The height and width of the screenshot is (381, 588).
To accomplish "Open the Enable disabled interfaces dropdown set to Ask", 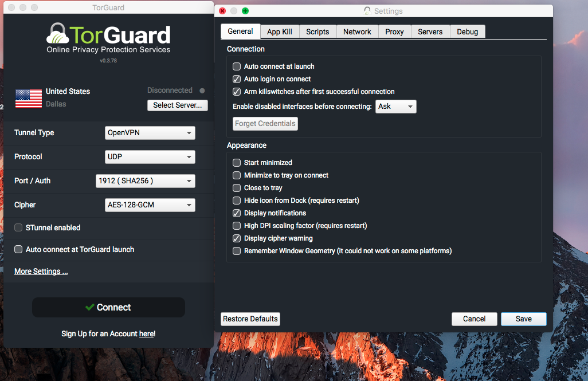I will (395, 107).
